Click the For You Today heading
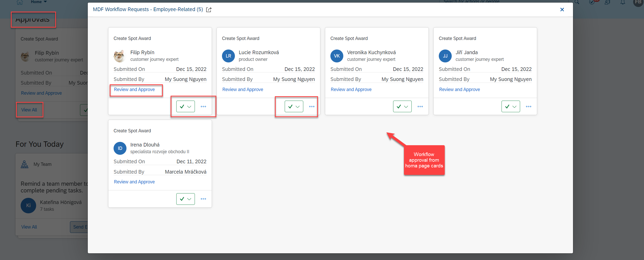 39,144
